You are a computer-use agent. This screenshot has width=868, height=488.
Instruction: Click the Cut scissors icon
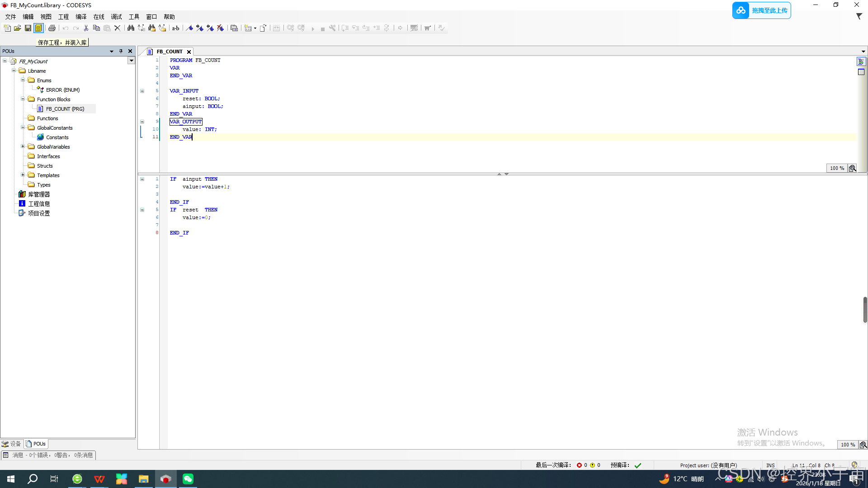click(86, 28)
